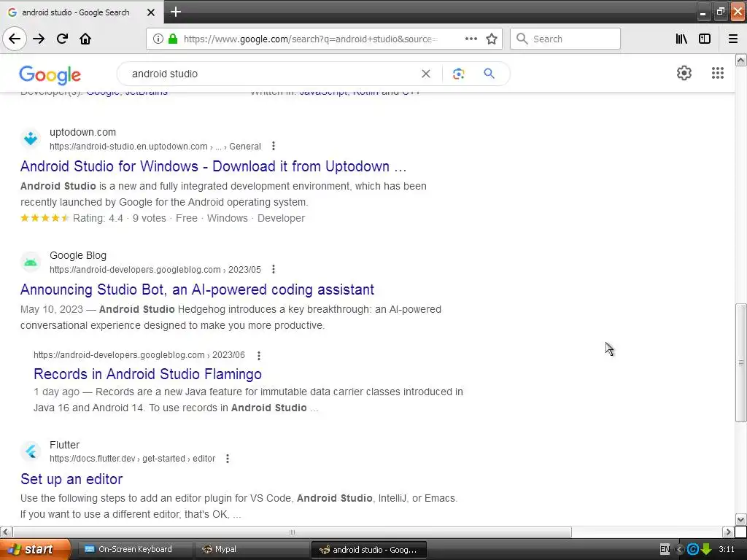The height and width of the screenshot is (560, 747).
Task: Open Google quick settings gear
Action: click(684, 73)
